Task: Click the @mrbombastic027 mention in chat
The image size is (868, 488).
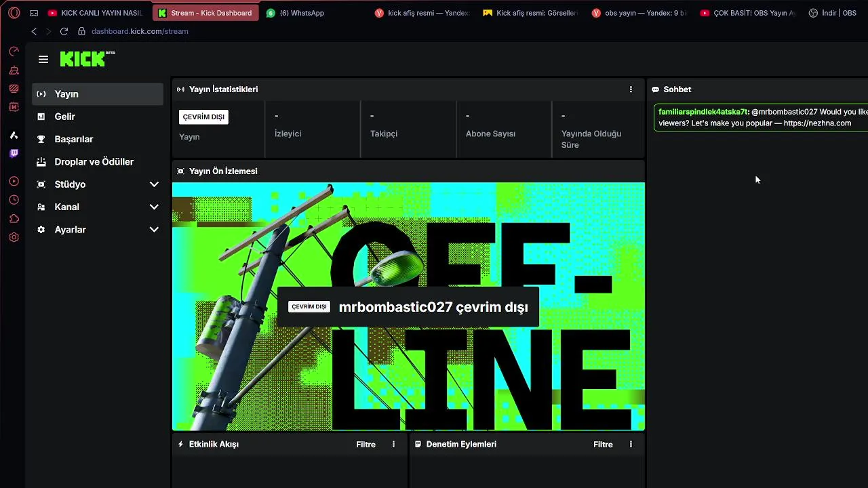Action: click(784, 112)
